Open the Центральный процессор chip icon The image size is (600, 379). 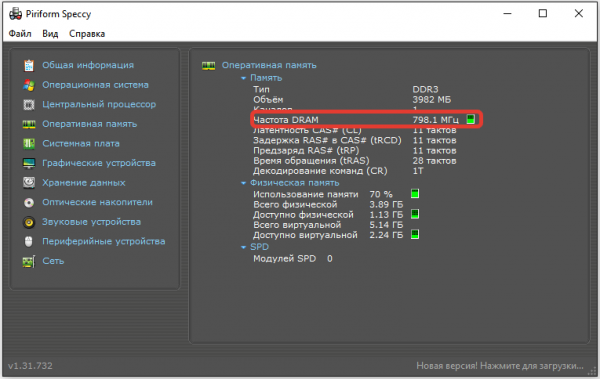tap(29, 105)
